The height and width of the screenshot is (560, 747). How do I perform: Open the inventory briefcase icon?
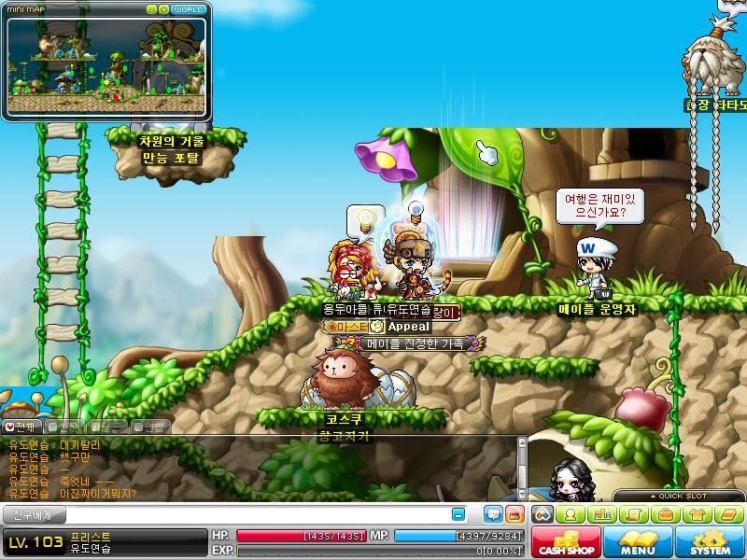tap(665, 515)
